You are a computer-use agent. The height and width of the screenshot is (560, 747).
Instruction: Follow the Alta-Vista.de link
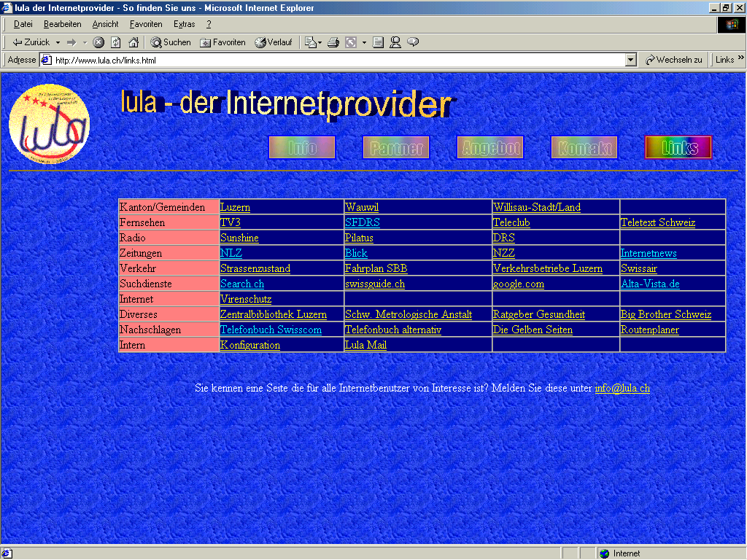[x=650, y=284]
